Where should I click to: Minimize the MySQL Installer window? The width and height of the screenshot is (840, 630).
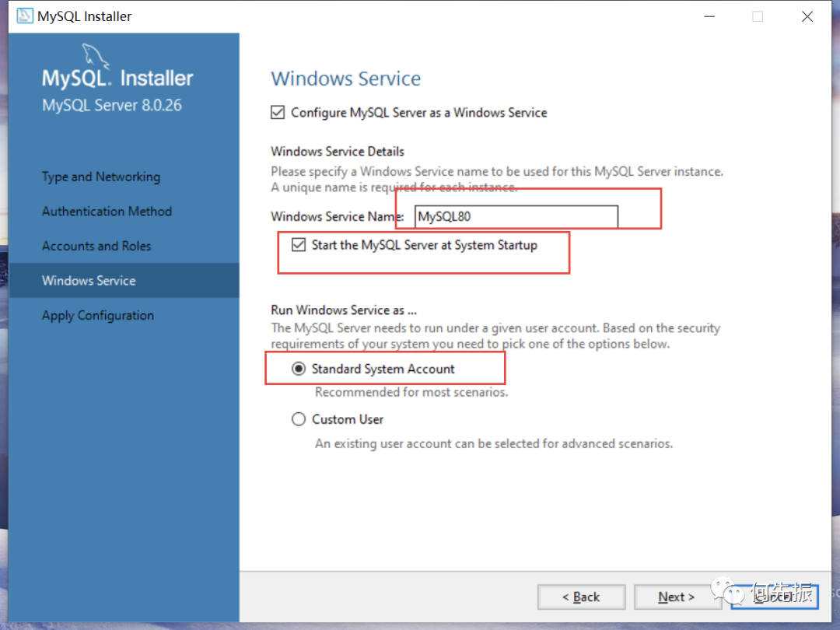coord(709,16)
